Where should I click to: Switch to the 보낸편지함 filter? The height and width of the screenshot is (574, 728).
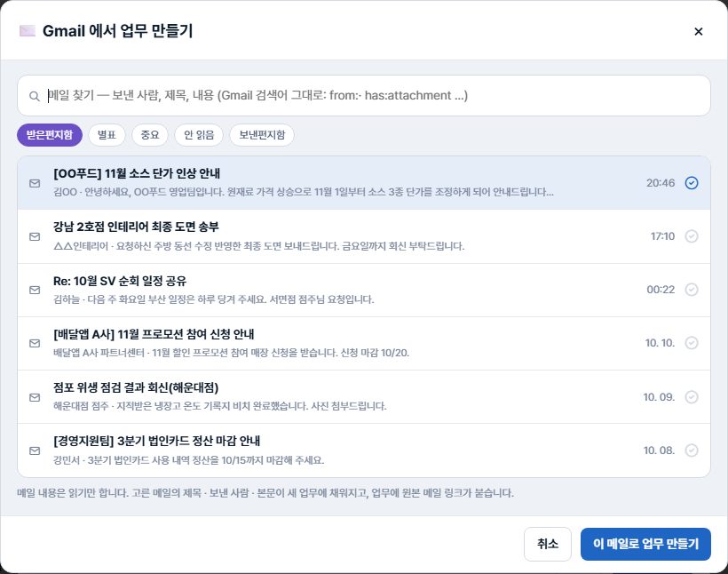click(x=262, y=135)
